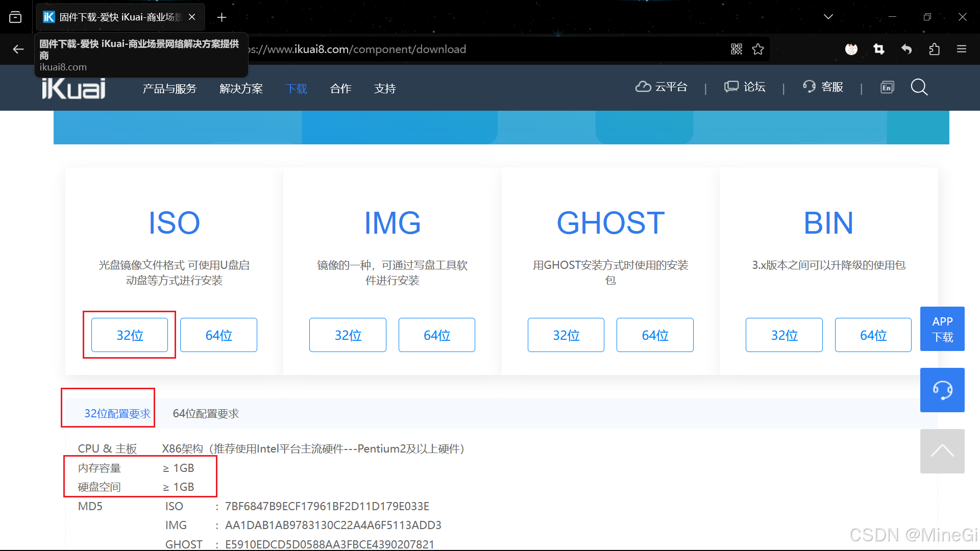Screen dimensions: 980x551
Task: Click the undo arrow toolbar icon
Action: pyautogui.click(x=906, y=49)
